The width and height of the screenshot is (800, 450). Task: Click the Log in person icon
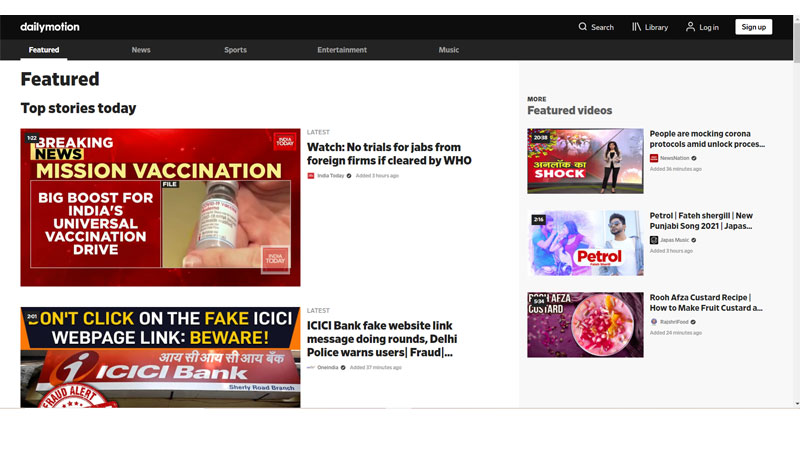690,27
